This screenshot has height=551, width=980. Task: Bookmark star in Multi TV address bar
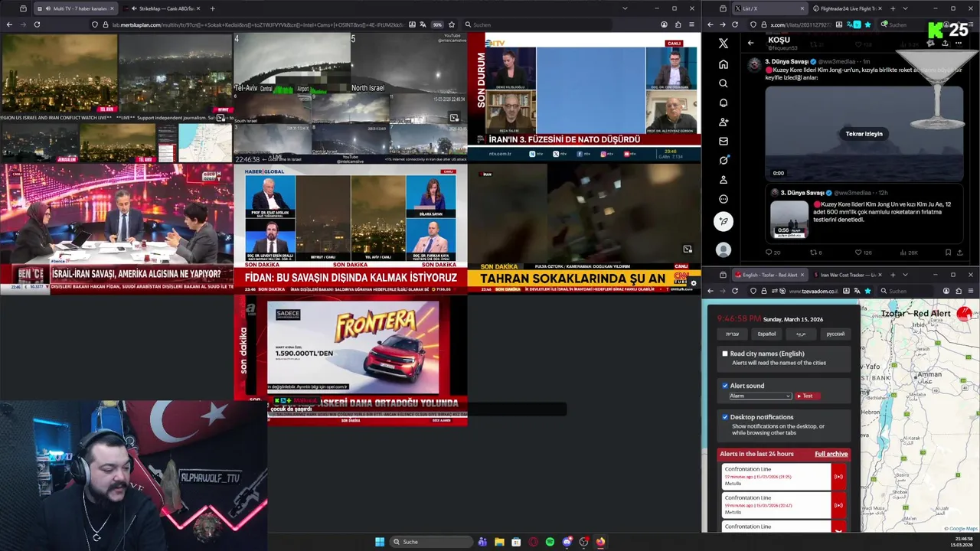[451, 24]
